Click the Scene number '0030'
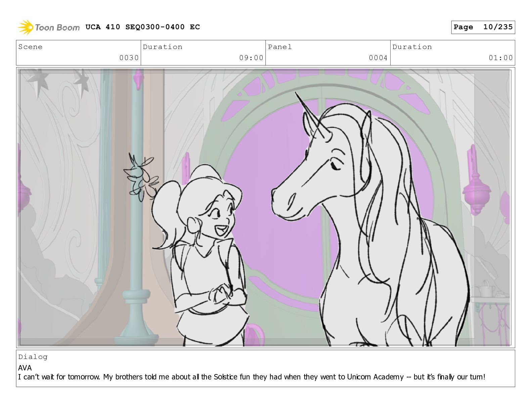This screenshot has height=411, width=532. point(129,58)
